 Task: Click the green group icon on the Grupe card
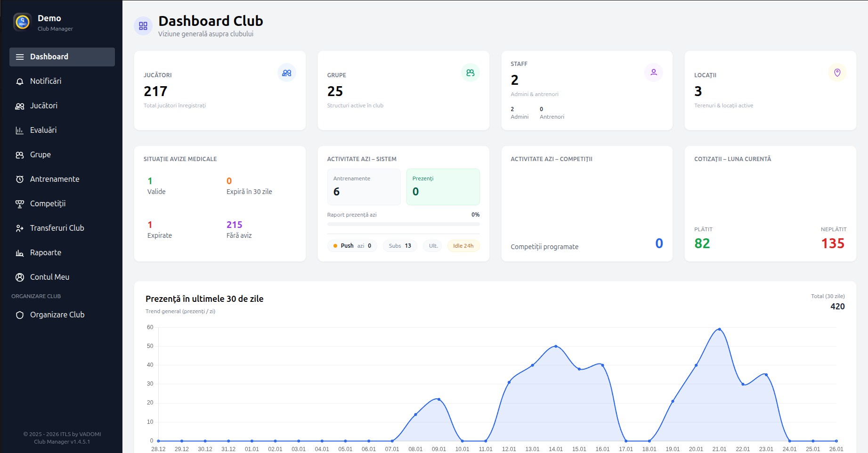click(470, 73)
